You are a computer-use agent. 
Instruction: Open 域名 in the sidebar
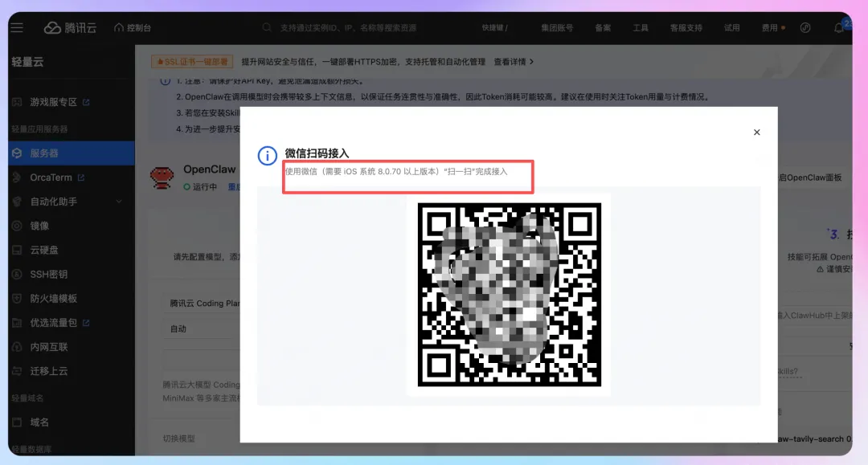pos(39,422)
